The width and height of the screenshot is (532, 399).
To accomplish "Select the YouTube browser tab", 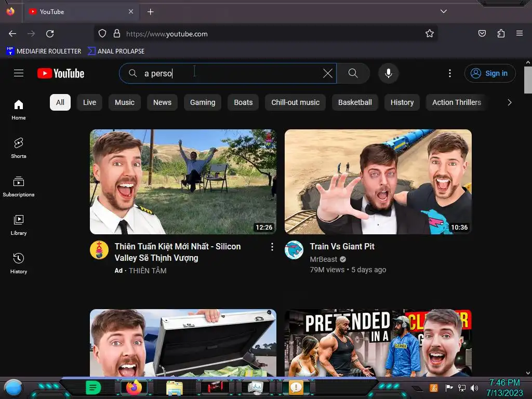I will (x=81, y=12).
